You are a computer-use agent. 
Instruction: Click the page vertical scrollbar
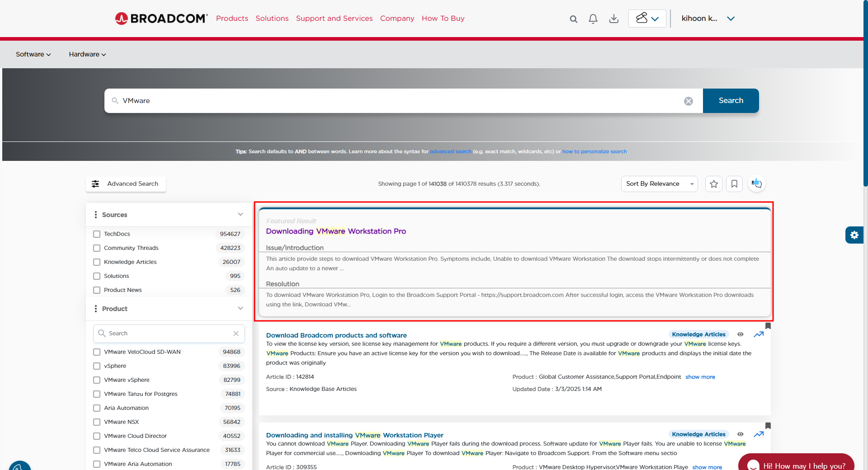(865, 93)
